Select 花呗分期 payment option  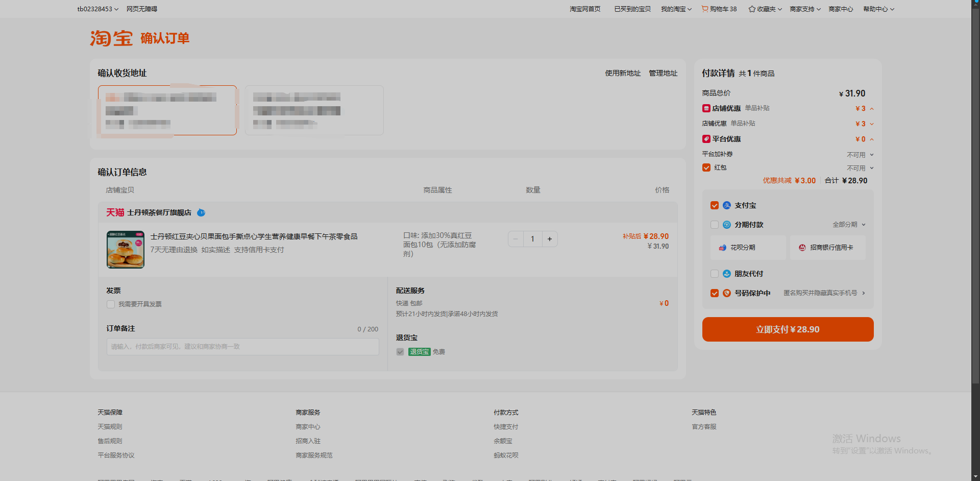click(748, 248)
